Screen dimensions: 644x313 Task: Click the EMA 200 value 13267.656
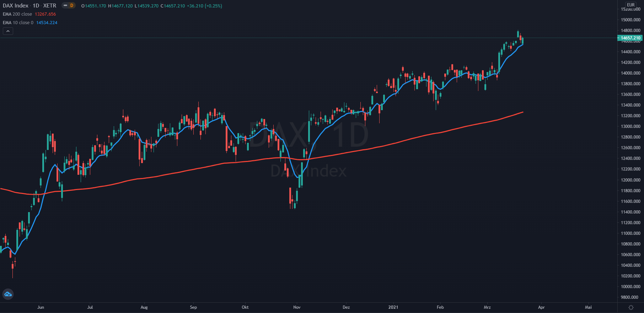[x=45, y=14]
